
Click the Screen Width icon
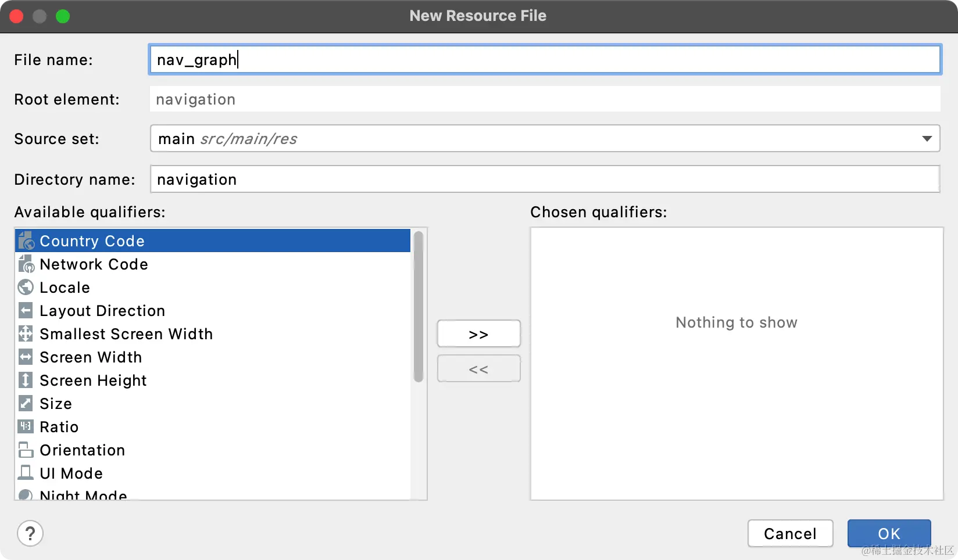click(x=26, y=357)
